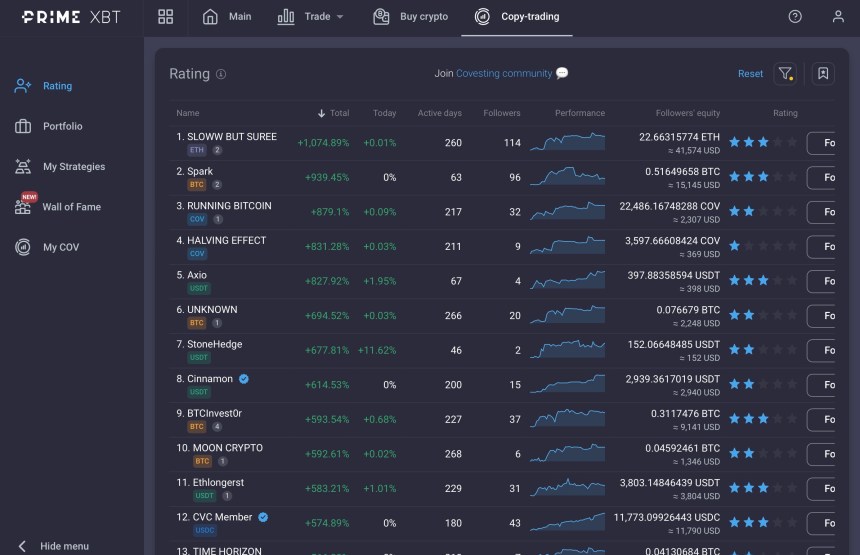
Task: Open the Trade dropdown menu
Action: tap(310, 16)
